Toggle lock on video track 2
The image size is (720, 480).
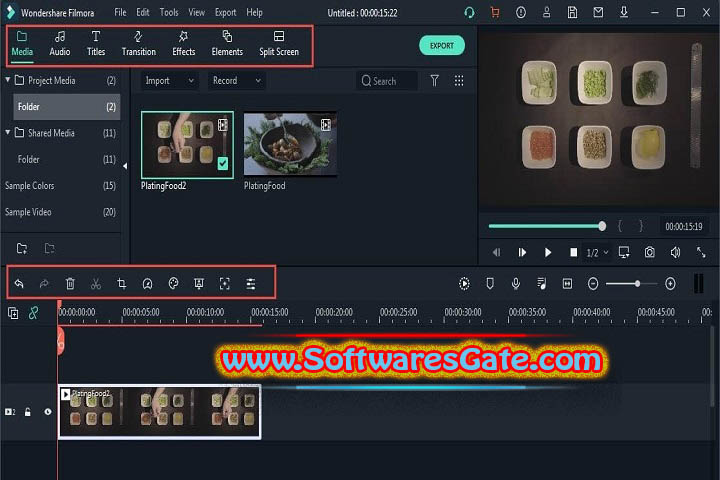[x=28, y=412]
